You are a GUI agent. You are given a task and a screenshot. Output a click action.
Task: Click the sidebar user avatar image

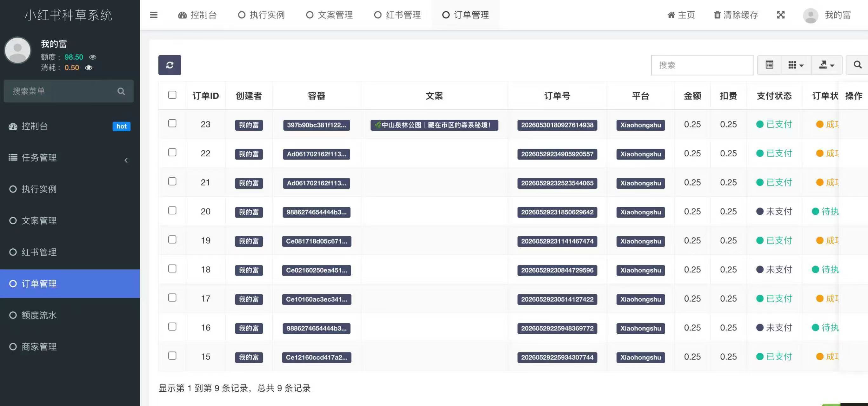(17, 50)
